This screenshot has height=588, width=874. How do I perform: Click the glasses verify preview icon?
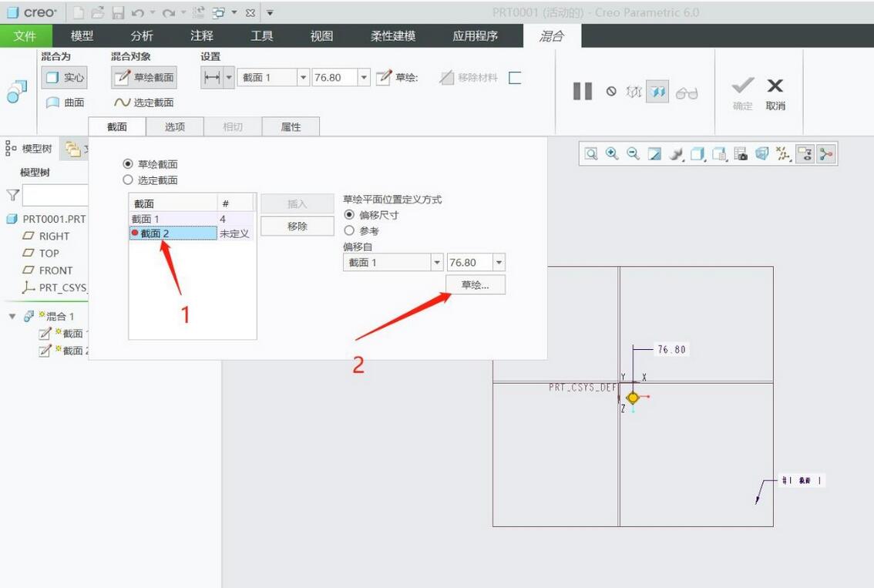[x=686, y=92]
